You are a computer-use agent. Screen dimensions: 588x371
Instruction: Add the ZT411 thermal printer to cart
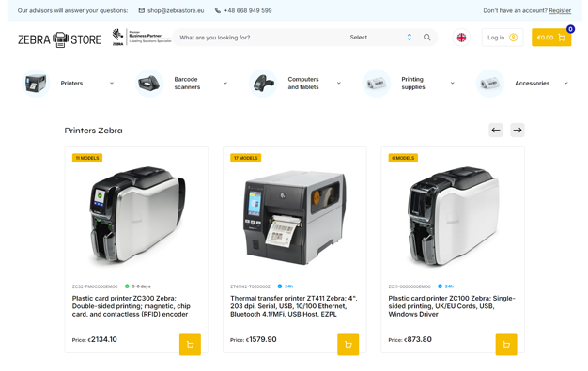348,345
